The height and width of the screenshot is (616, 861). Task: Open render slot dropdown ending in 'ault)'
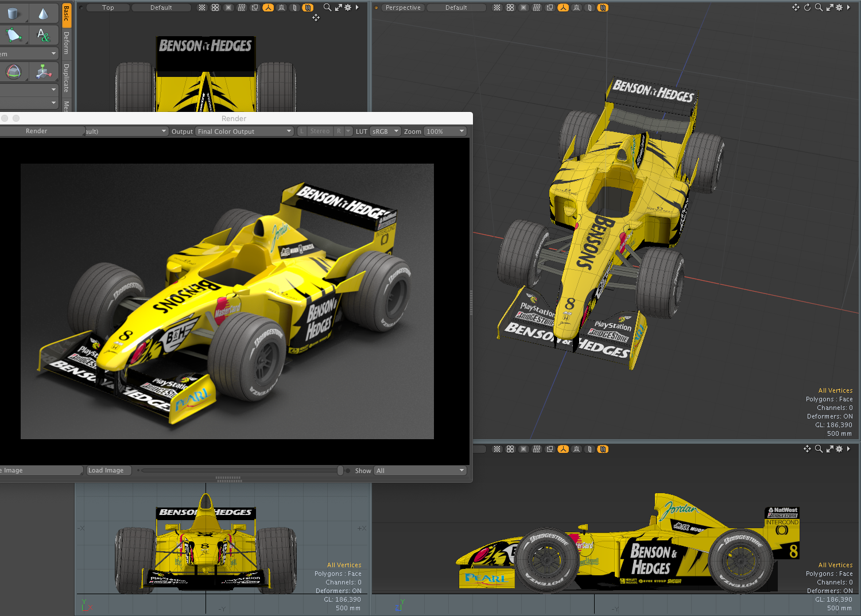tap(126, 131)
